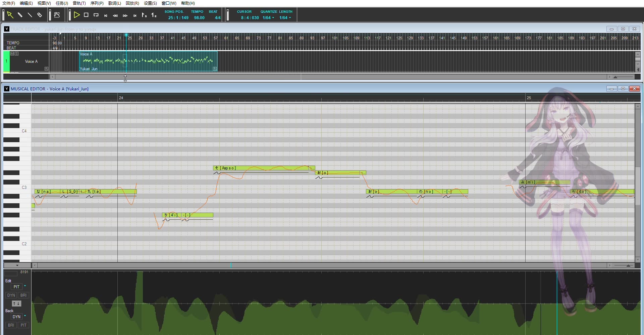Open the 帮助(H) menu
Screen dimensions: 644x335
188,3
